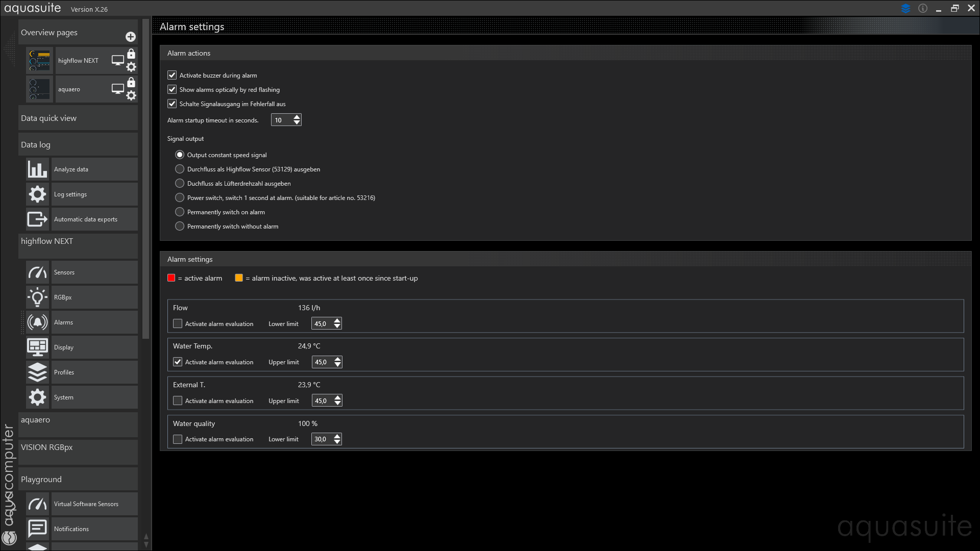Toggle lock on aquaero overview page

pyautogui.click(x=131, y=82)
